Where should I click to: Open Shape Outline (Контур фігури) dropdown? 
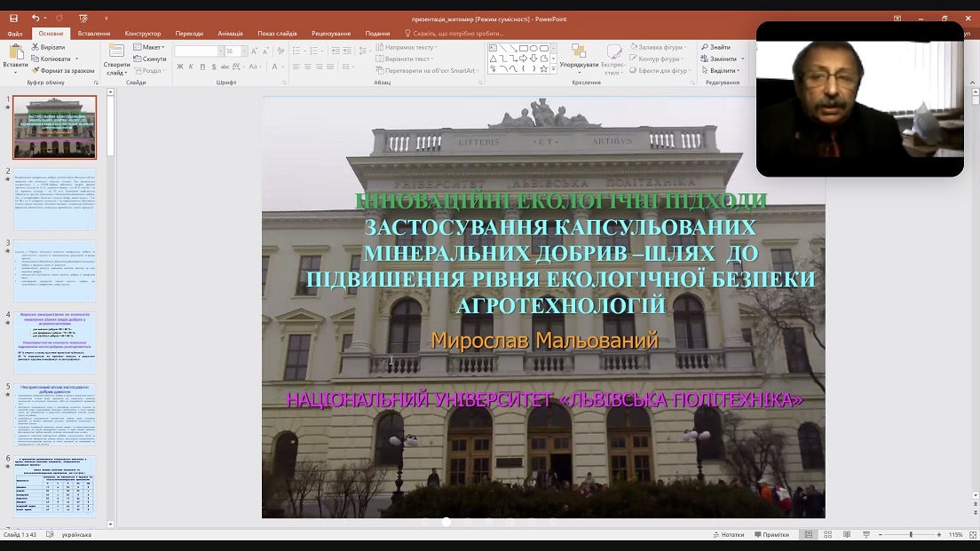point(656,59)
